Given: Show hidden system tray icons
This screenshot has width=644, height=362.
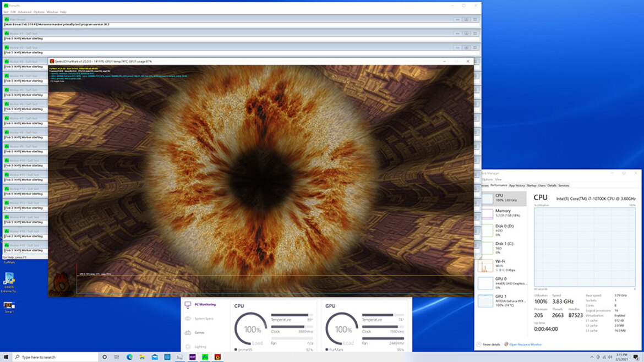Looking at the screenshot, I should click(591, 357).
